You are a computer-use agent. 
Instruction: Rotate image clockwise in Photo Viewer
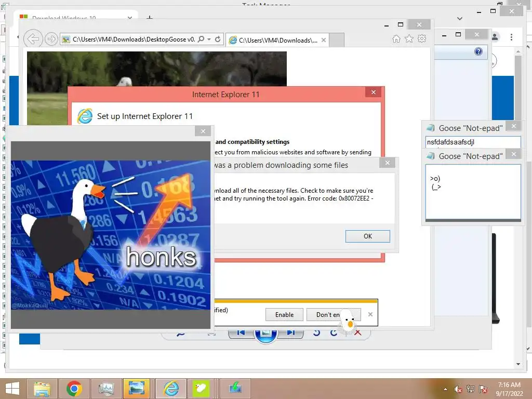334,332
